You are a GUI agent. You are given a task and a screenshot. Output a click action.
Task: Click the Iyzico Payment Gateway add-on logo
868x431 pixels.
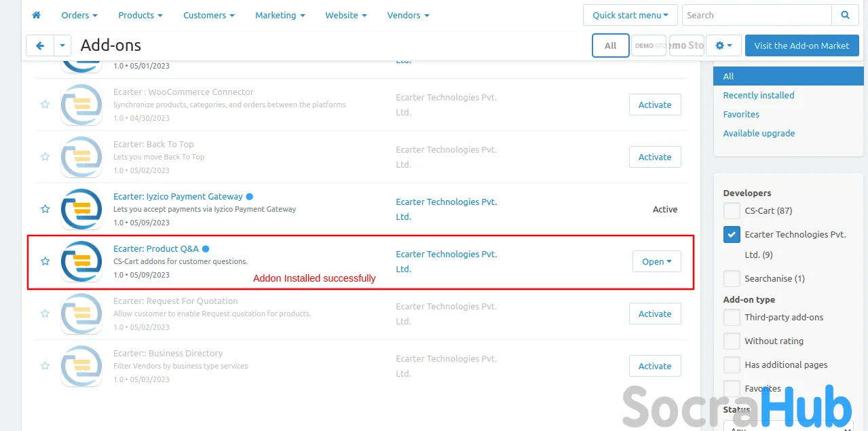coord(81,209)
